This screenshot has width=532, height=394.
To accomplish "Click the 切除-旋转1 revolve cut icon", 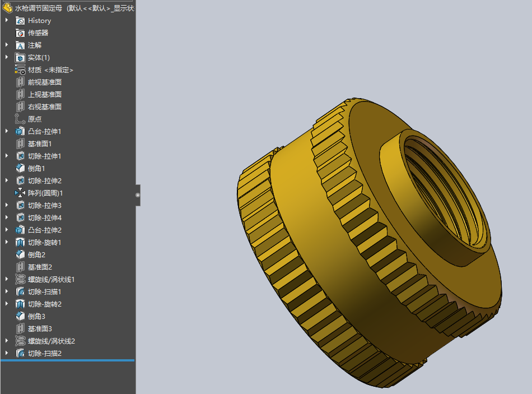I will (20, 243).
